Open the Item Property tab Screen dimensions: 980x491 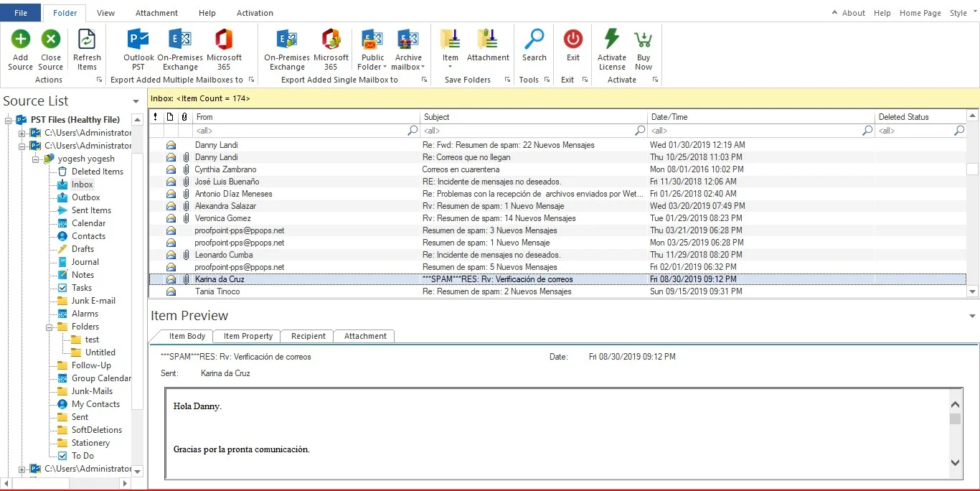click(248, 336)
